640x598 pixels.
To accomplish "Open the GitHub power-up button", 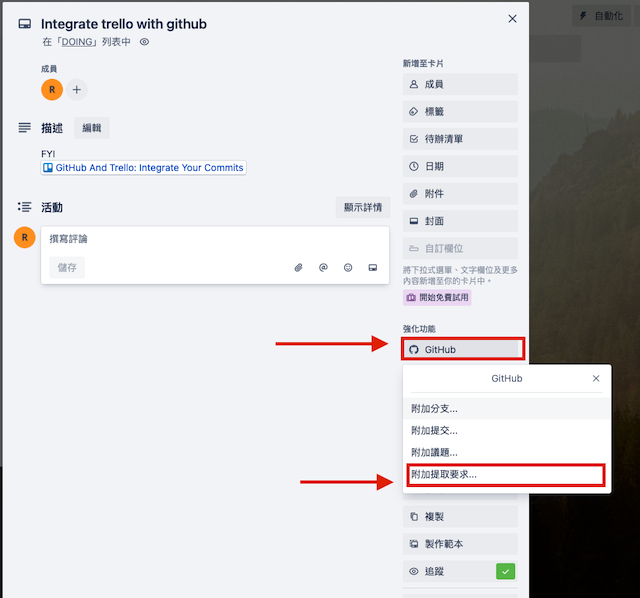I will pyautogui.click(x=460, y=349).
